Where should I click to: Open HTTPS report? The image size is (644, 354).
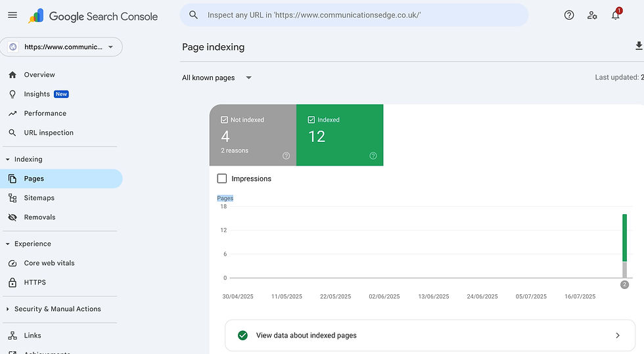pos(35,282)
